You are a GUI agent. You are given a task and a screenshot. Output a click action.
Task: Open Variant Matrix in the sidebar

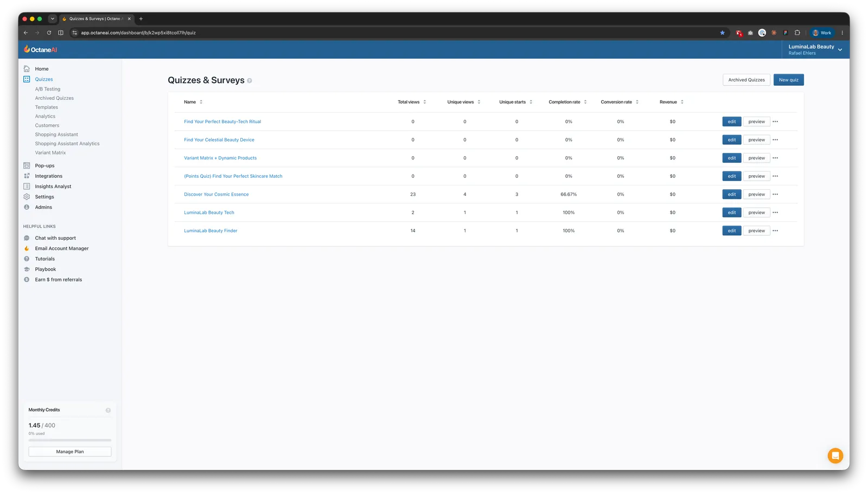point(50,153)
